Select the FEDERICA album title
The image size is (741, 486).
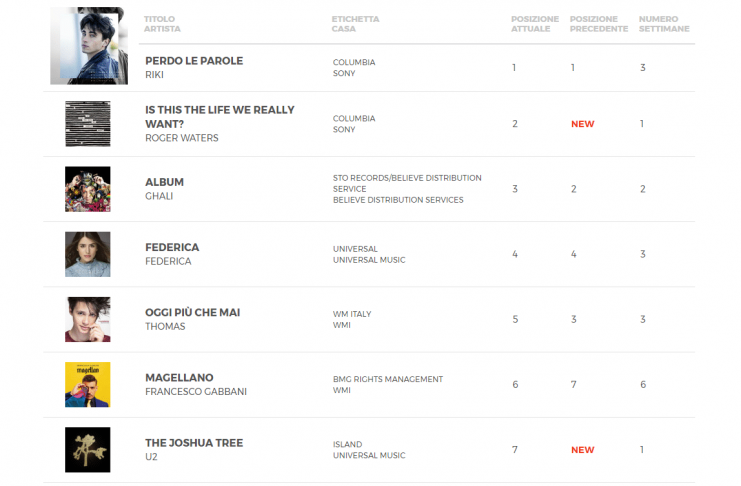[x=172, y=247]
